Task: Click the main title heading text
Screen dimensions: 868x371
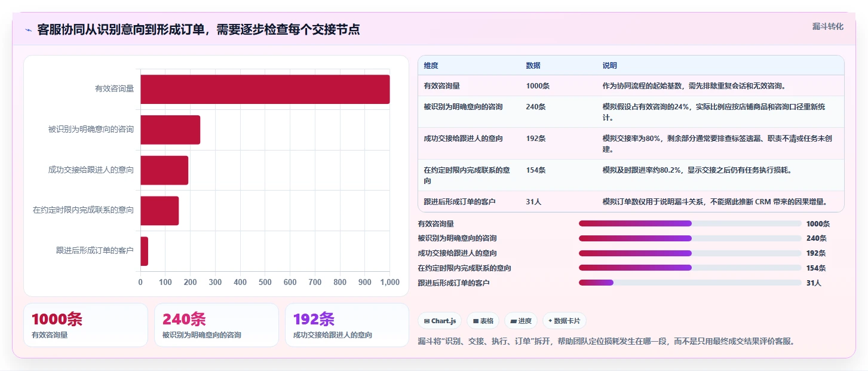Action: [198, 30]
